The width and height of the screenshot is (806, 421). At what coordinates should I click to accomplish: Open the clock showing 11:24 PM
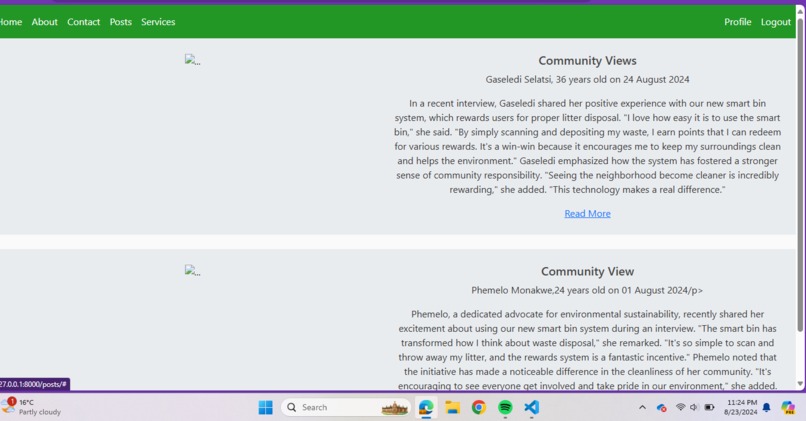coord(741,407)
